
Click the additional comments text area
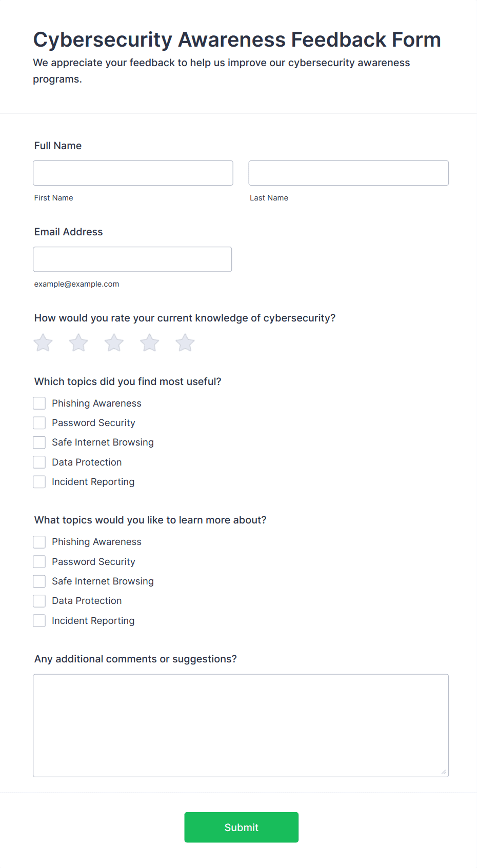tap(241, 725)
